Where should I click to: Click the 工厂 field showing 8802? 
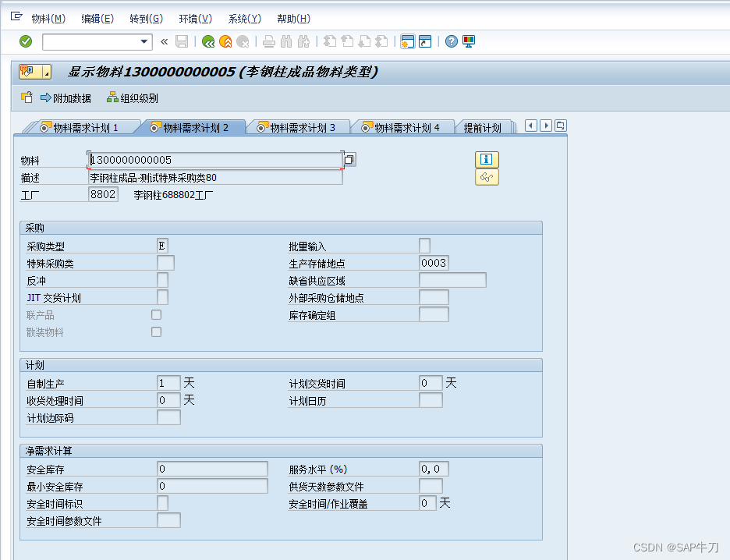coord(103,194)
